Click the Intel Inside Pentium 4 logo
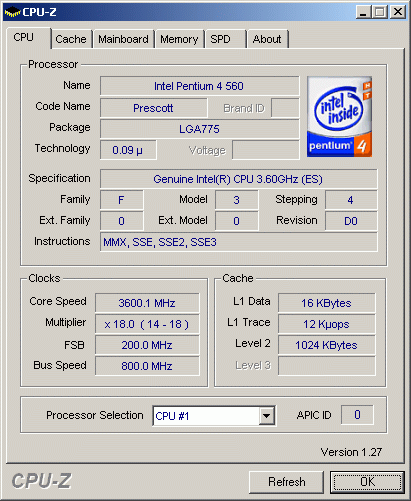411x501 pixels. pyautogui.click(x=339, y=117)
